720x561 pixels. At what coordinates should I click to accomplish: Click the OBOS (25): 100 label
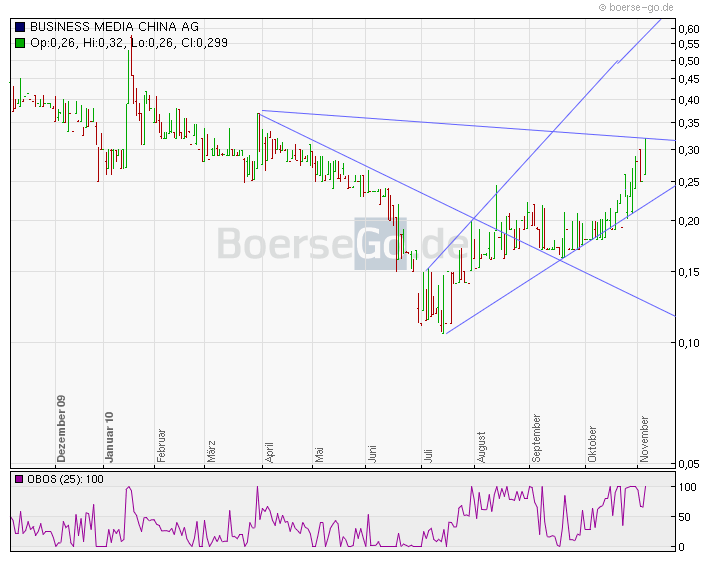click(x=65, y=479)
